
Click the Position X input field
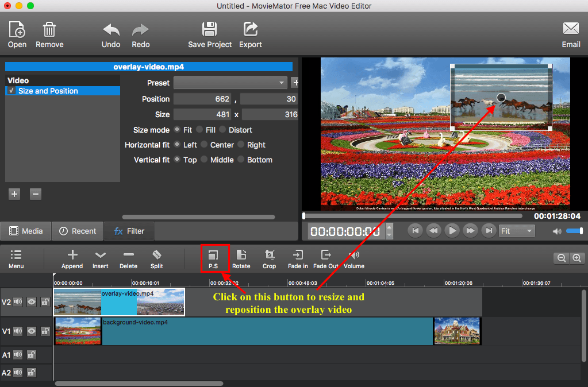(x=202, y=99)
